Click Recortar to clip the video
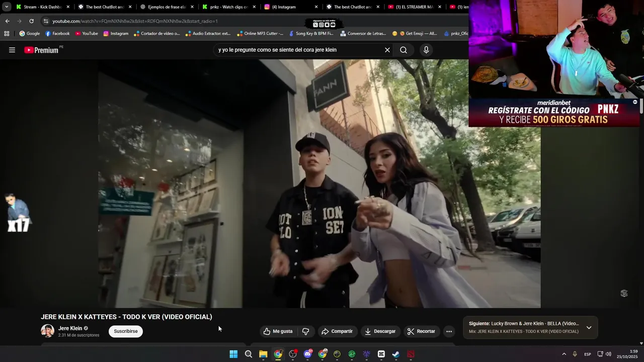Screen dimensions: 644x362 (x=421, y=331)
